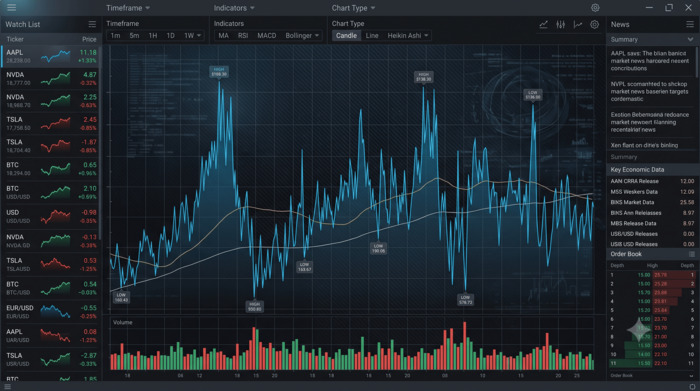Click the LOW 153.67 chart marker
Screen dimensions: 700x391
pos(304,267)
